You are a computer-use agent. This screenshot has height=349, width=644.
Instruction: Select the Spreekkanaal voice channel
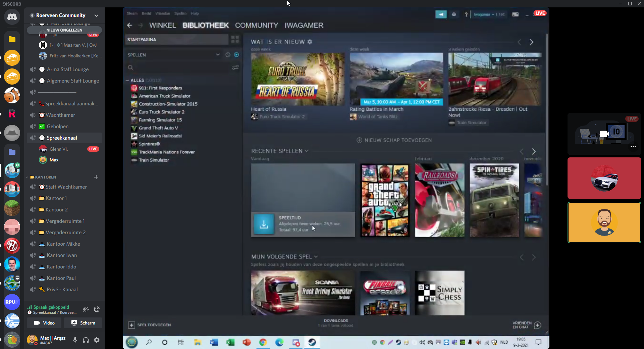click(x=62, y=138)
